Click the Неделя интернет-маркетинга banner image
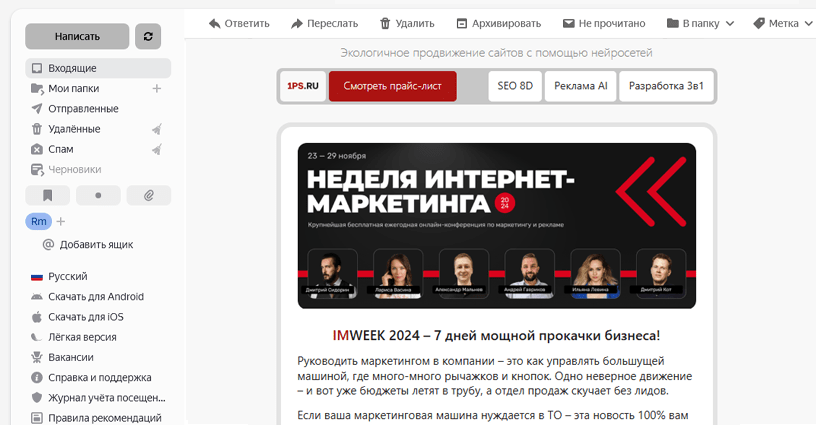The height and width of the screenshot is (425, 816). (496, 226)
